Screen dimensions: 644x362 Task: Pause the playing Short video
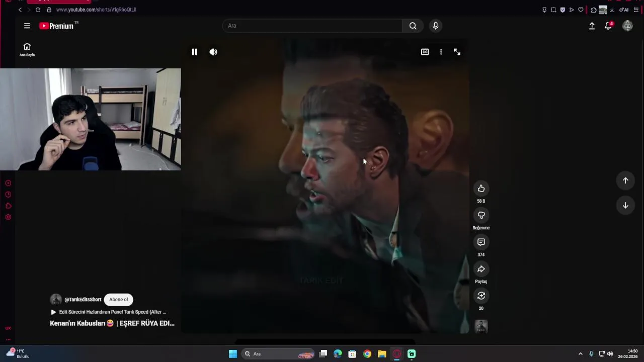click(194, 52)
